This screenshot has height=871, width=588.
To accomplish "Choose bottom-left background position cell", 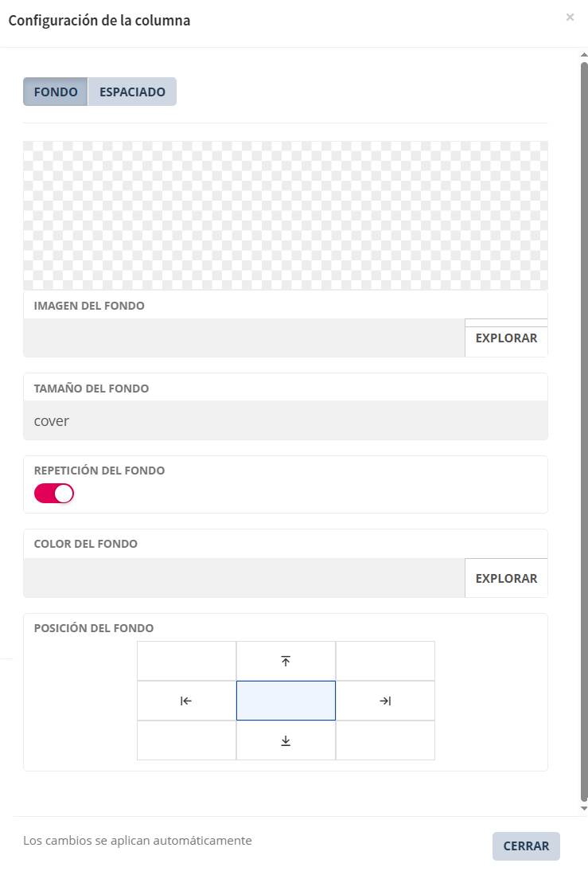I will [186, 740].
